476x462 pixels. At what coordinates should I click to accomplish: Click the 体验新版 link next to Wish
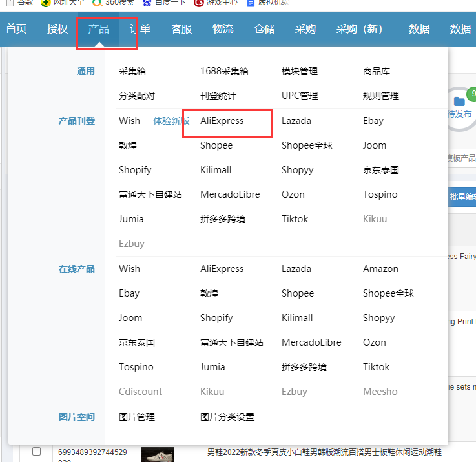(x=171, y=121)
